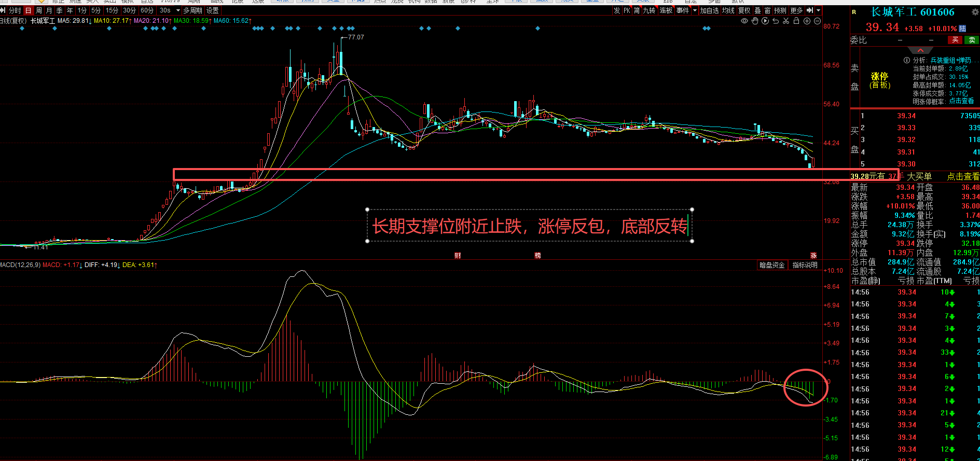The height and width of the screenshot is (461, 980).
Task: Click the MACD(12,26,9) indicator label
Action: click(x=20, y=265)
